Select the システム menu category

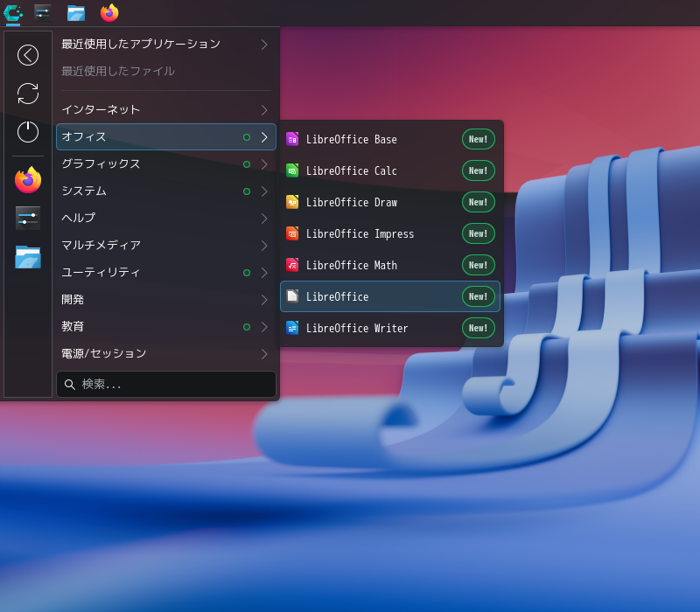pos(166,191)
